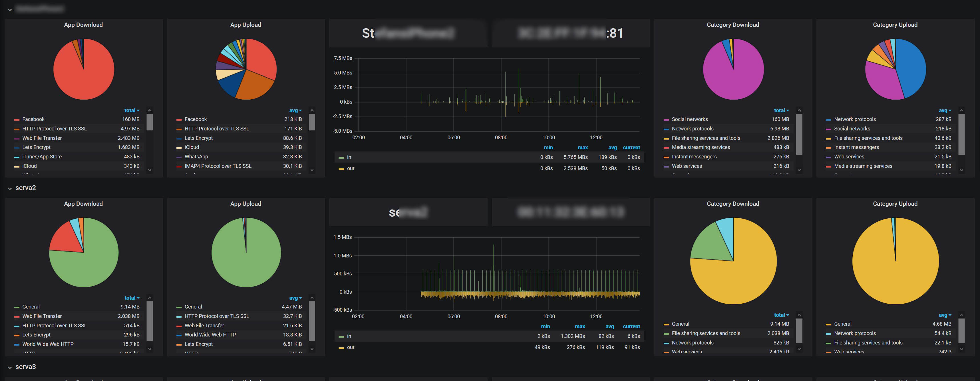Click red legend color marker beside Facebook 160 MB

[x=17, y=120]
